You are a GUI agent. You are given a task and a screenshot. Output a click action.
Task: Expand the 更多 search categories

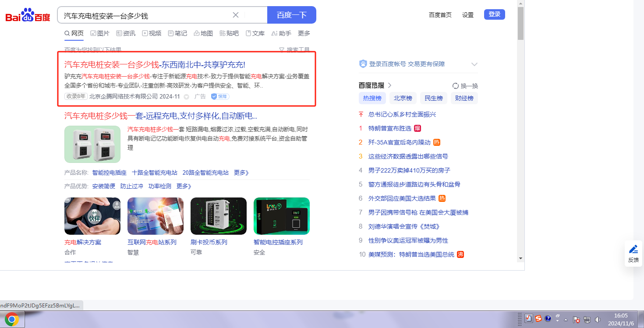click(x=304, y=33)
